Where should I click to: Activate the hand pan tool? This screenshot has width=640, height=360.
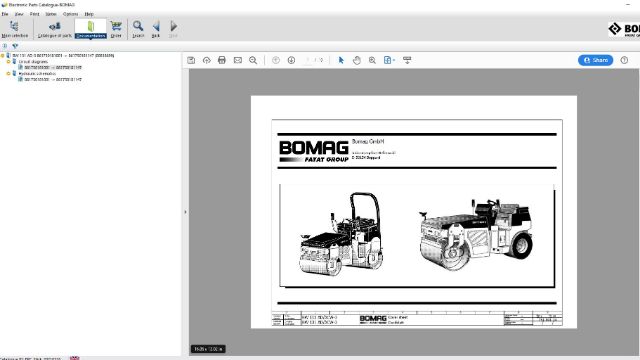(357, 60)
